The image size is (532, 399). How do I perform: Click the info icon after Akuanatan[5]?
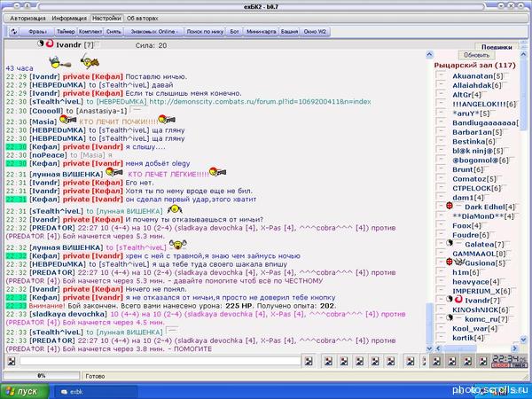click(506, 75)
